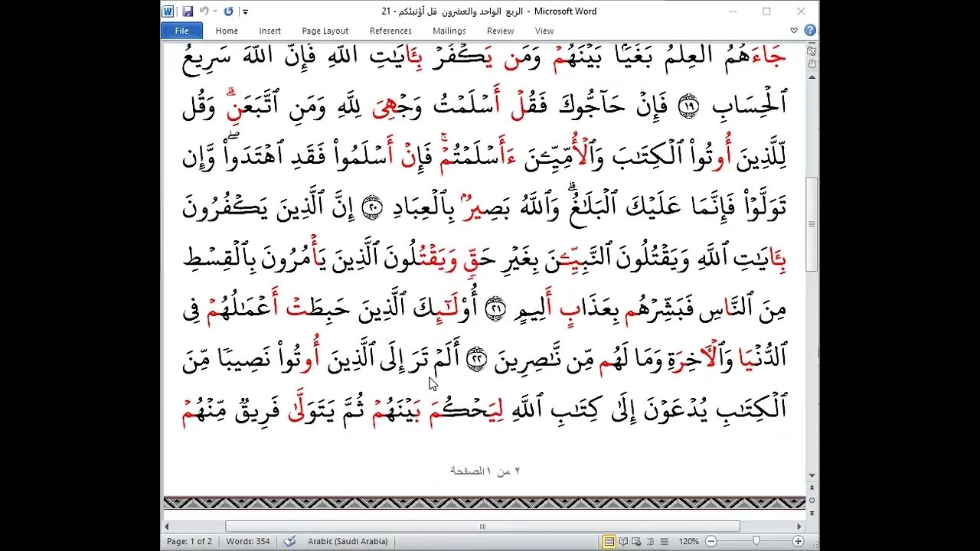Save the document from Quick Access Toolbar
The image size is (980, 551).
click(x=188, y=11)
